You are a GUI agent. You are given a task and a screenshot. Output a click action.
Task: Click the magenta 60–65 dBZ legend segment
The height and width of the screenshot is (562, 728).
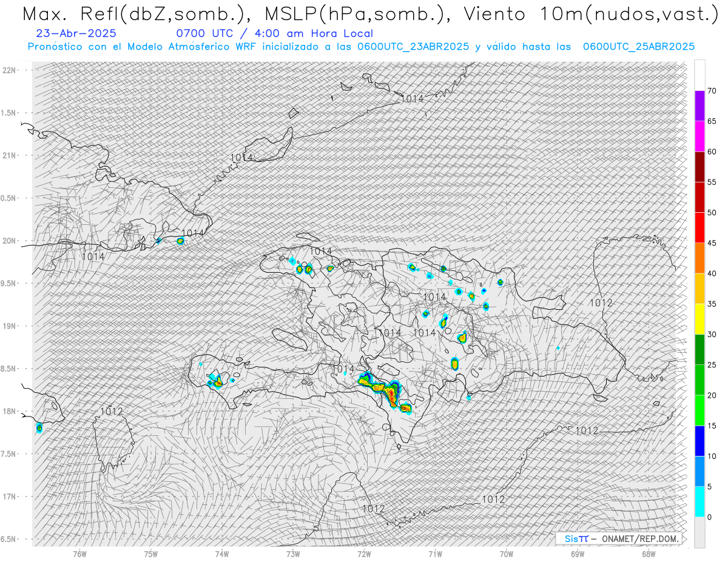pyautogui.click(x=699, y=136)
